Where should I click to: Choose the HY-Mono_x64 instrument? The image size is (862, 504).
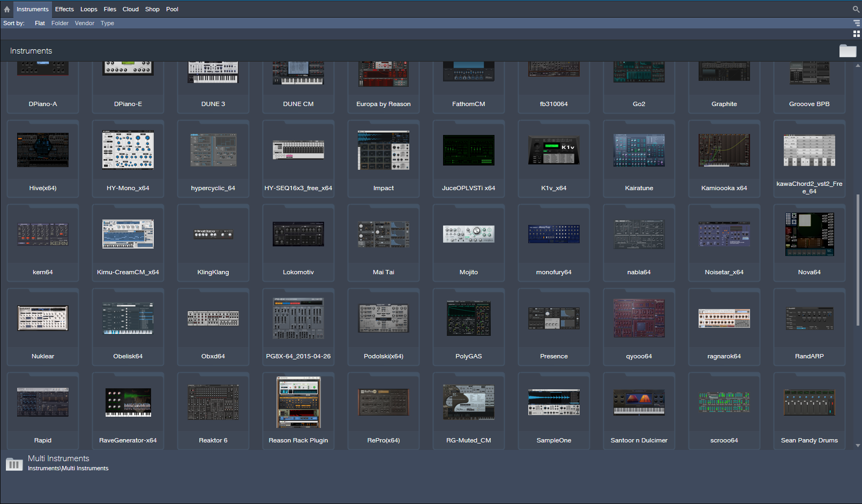128,159
